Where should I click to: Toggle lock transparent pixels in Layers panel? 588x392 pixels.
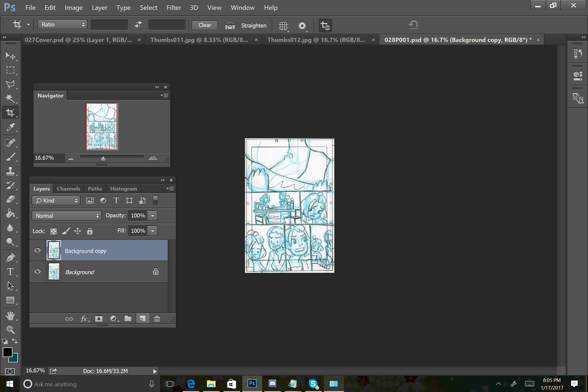(54, 231)
